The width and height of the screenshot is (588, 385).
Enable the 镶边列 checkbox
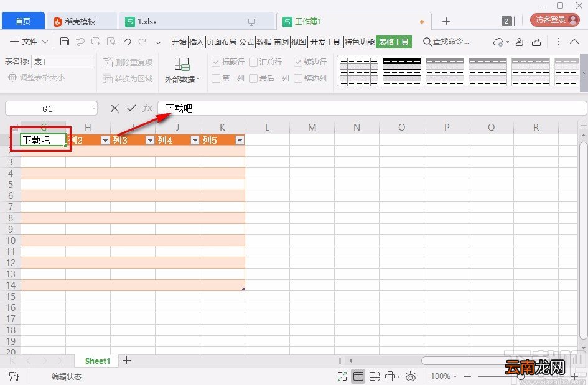click(298, 78)
